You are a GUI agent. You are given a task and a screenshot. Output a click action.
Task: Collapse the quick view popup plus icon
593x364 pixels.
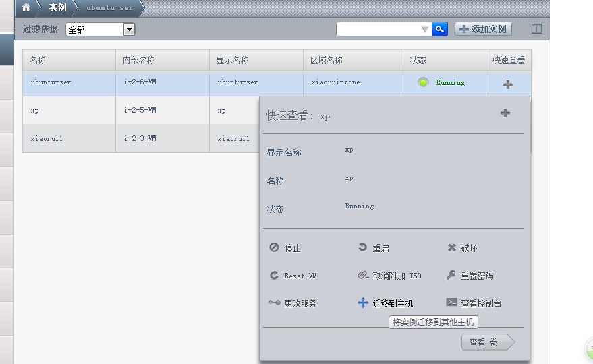point(505,113)
